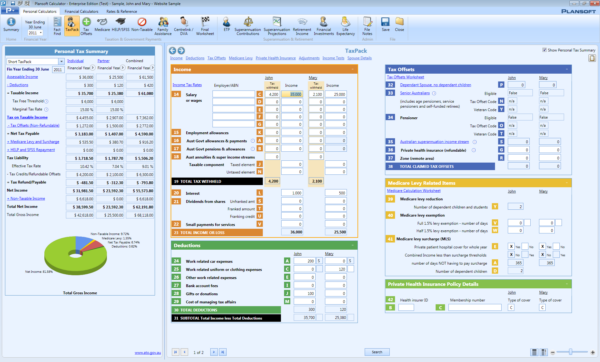Open the Life Expectancy calculator

coord(346,26)
